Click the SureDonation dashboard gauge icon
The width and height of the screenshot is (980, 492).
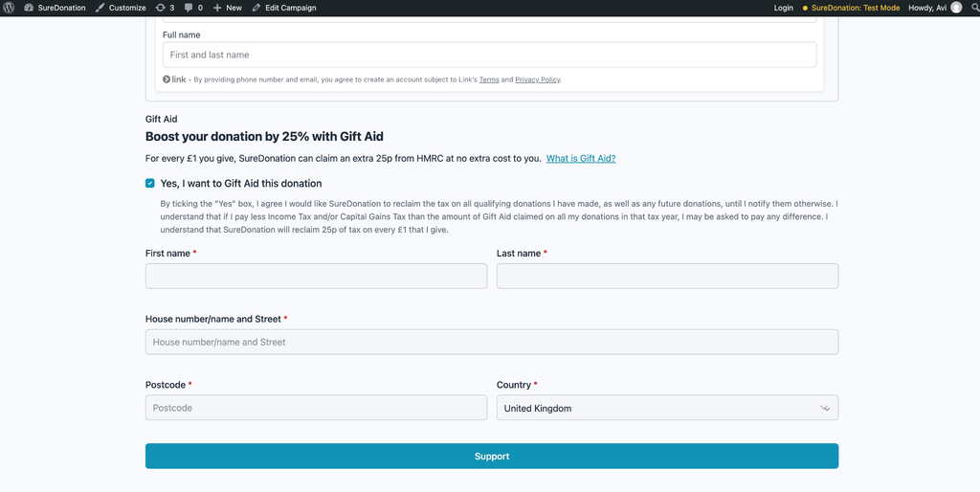(29, 8)
